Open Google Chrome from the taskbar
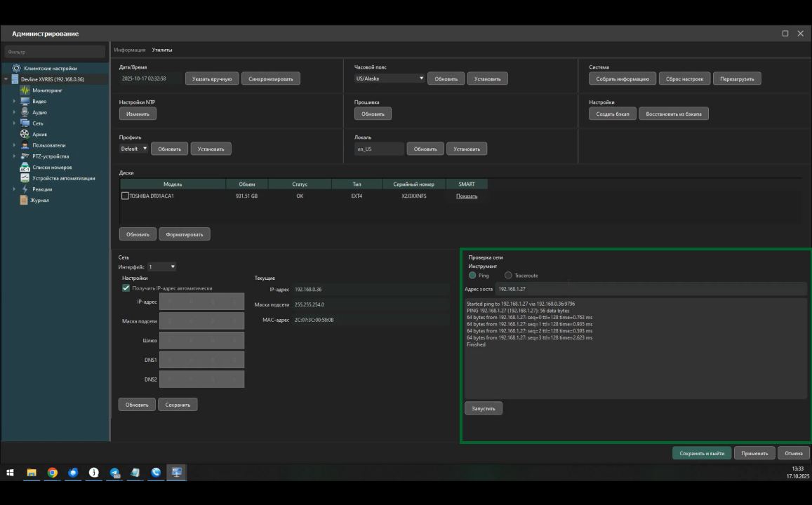The image size is (812, 505). point(53,473)
